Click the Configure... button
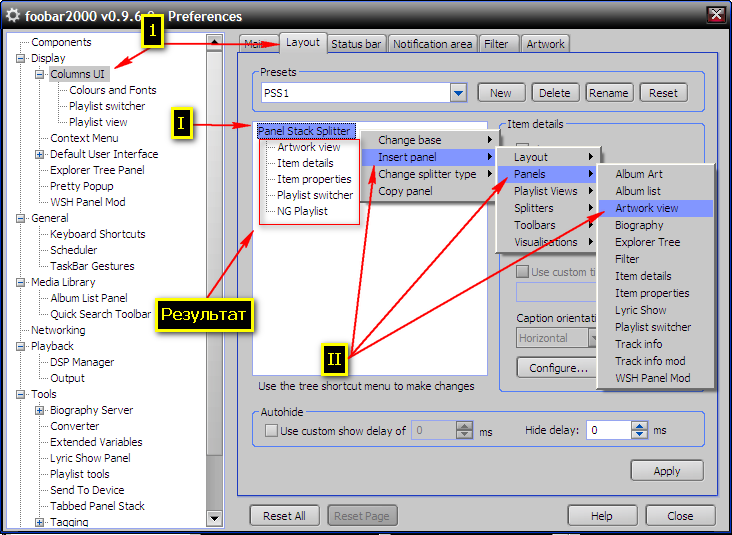The width and height of the screenshot is (732, 535). (556, 368)
